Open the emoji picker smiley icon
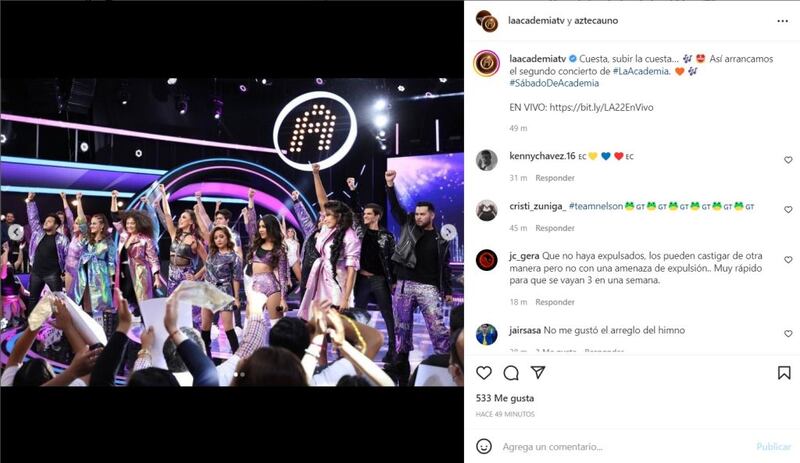This screenshot has width=800, height=463. [x=484, y=446]
